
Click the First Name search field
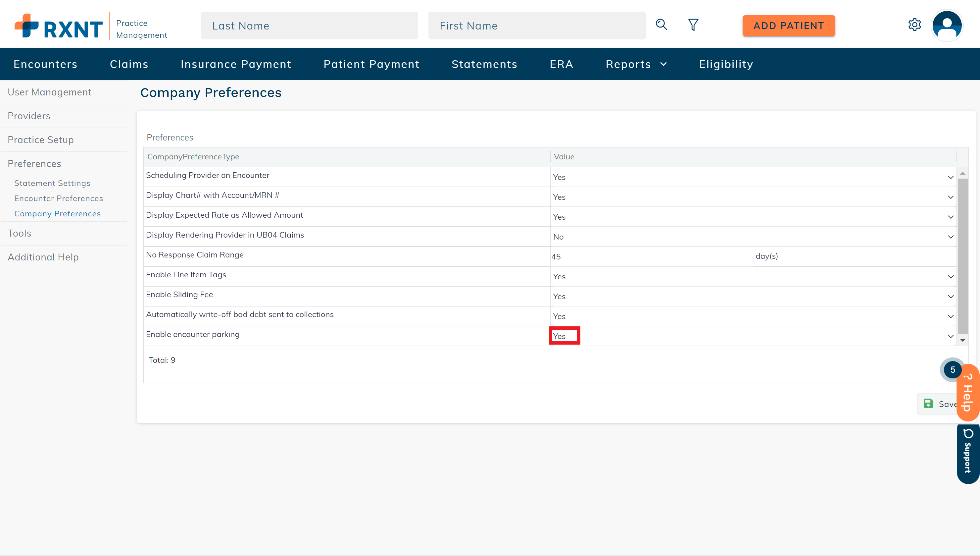[x=537, y=26]
